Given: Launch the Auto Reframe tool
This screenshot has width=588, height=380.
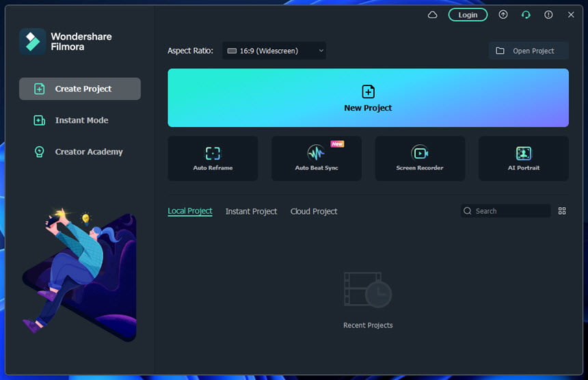Looking at the screenshot, I should [213, 159].
